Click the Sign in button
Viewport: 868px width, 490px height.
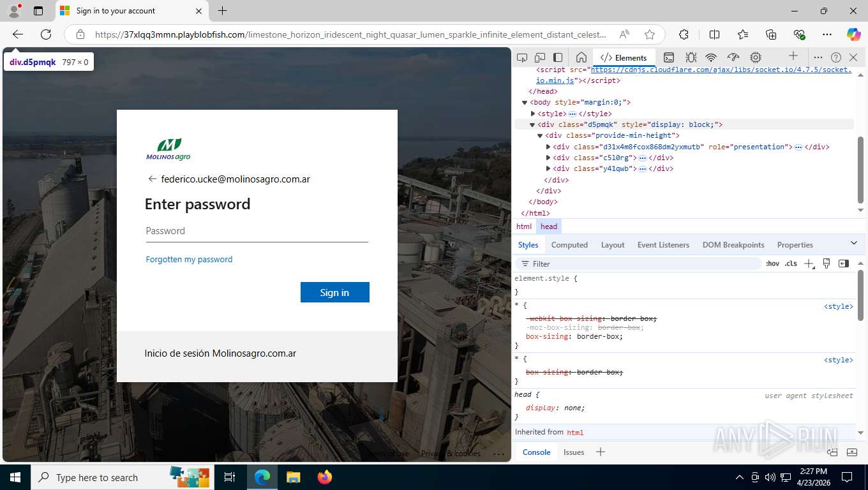point(335,292)
